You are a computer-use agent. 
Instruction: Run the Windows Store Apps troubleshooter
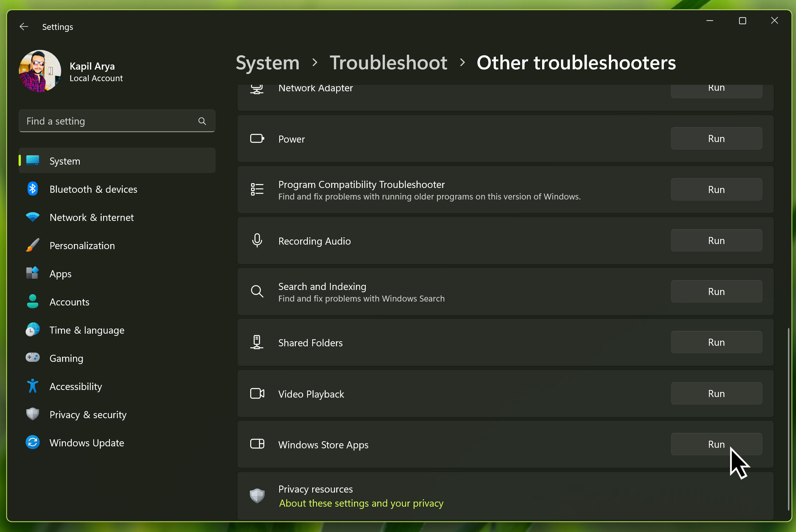(716, 444)
